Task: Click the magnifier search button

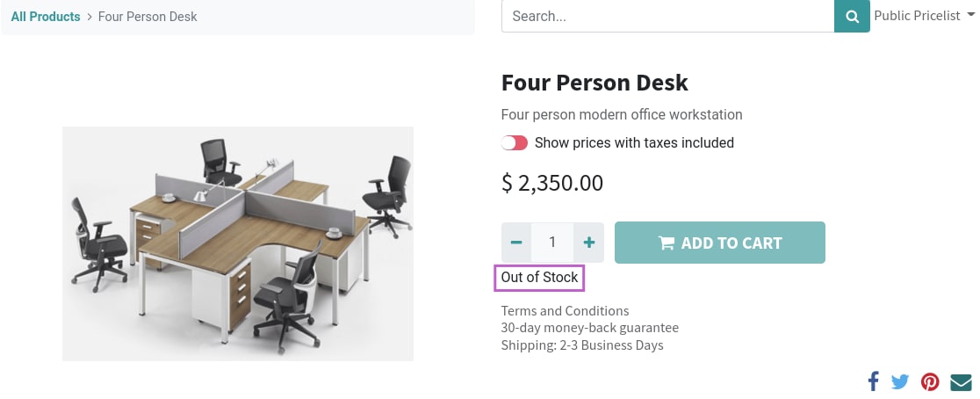Action: pyautogui.click(x=852, y=17)
